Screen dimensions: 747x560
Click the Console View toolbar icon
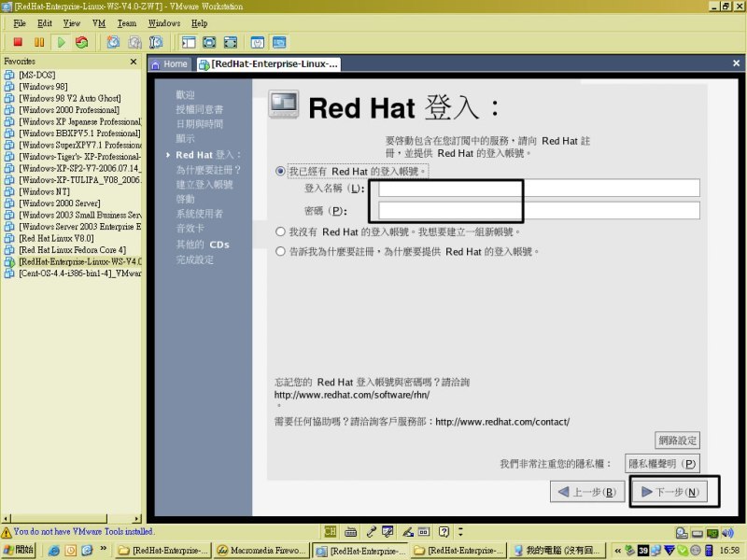tap(279, 42)
